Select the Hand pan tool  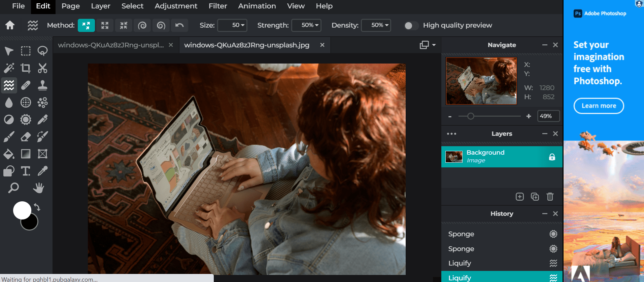(38, 188)
